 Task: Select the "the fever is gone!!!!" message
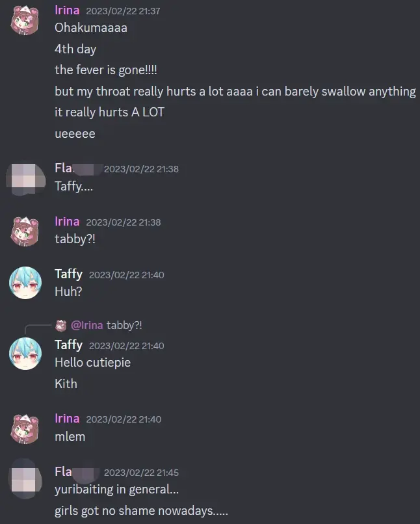pyautogui.click(x=106, y=70)
